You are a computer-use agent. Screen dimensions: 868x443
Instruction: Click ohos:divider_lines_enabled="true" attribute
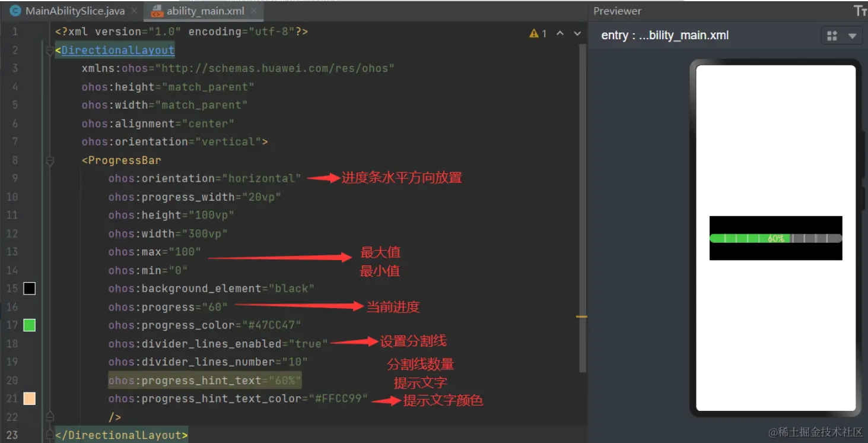218,344
